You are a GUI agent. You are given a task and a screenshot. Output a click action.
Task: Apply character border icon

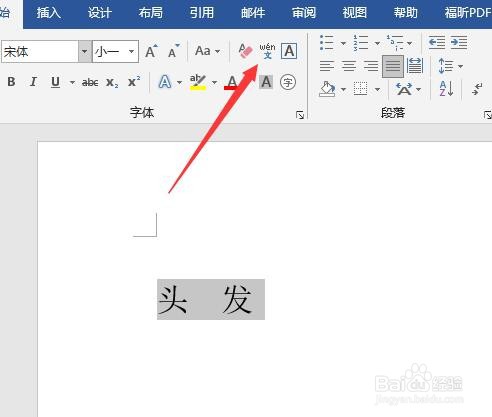pyautogui.click(x=289, y=51)
